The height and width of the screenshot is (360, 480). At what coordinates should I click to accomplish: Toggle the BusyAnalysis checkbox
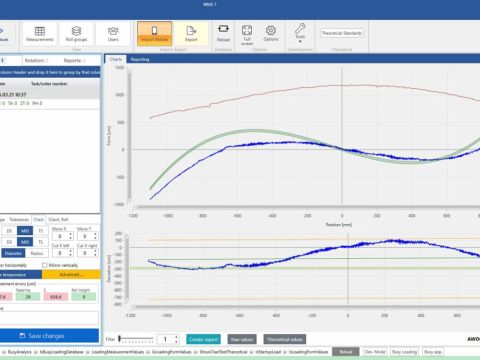[x=4, y=352]
